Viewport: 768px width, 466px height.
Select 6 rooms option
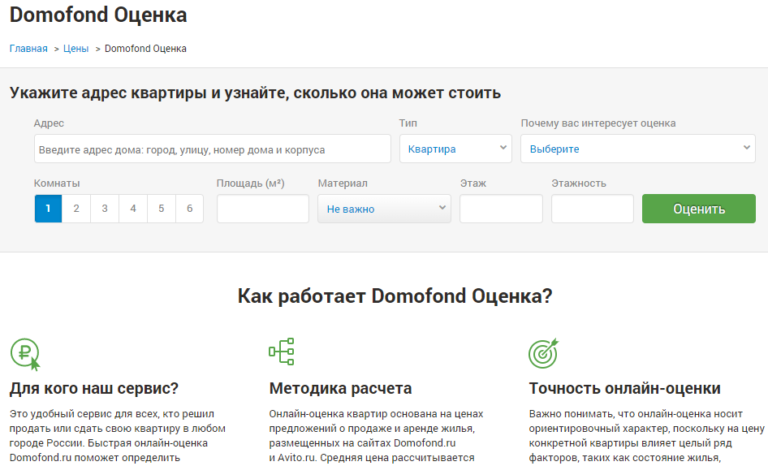coord(190,209)
